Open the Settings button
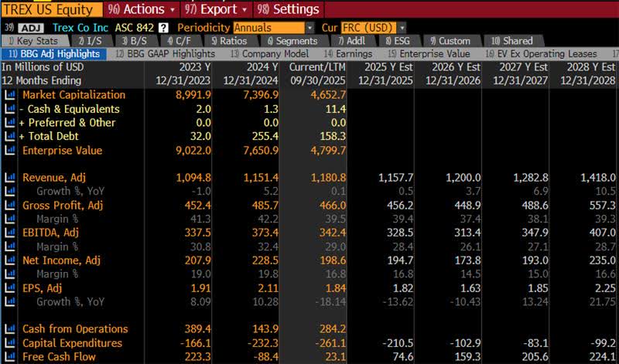The image size is (619, 364). 288,9
